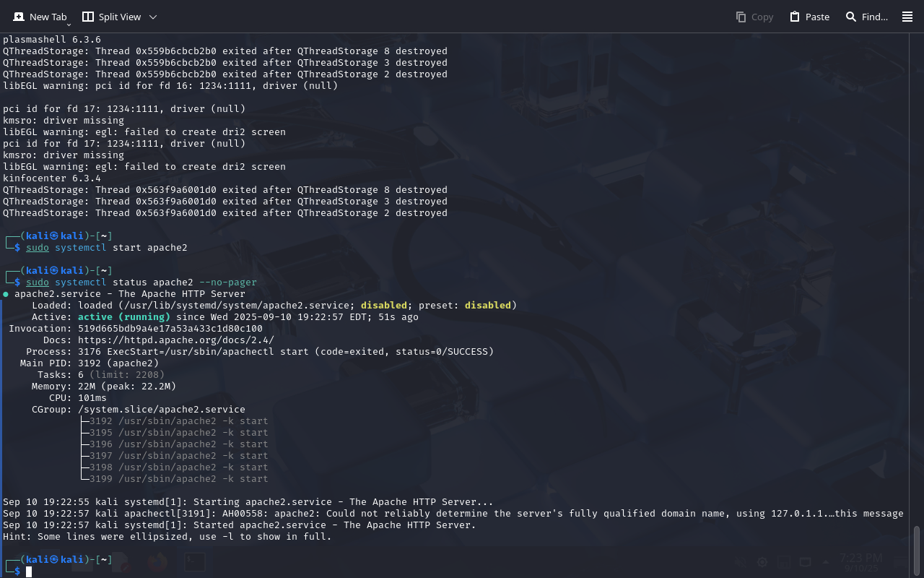
Task: Click the '0x559b6cbcb2b0 ... QThreadStorage 8 destroyed' line
Action: (225, 51)
